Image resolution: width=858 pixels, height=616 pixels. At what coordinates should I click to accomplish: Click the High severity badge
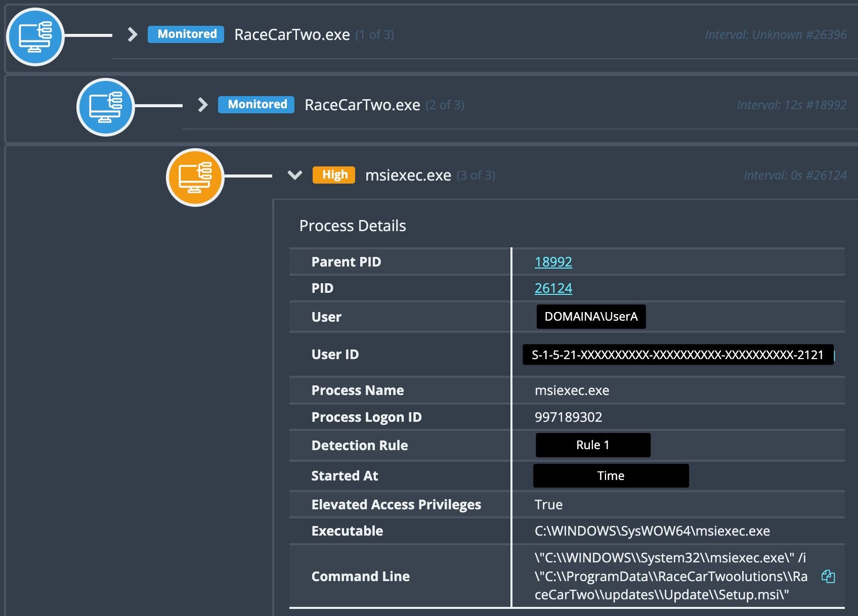click(x=334, y=175)
